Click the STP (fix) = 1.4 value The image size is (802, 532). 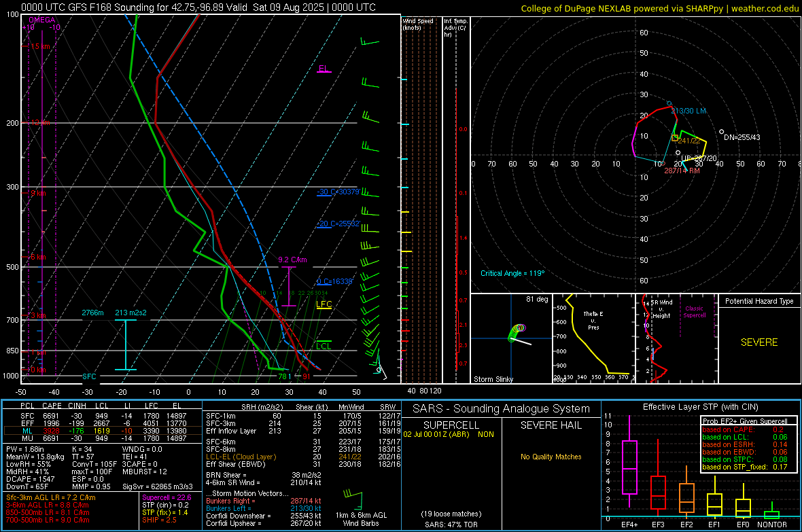tap(164, 512)
